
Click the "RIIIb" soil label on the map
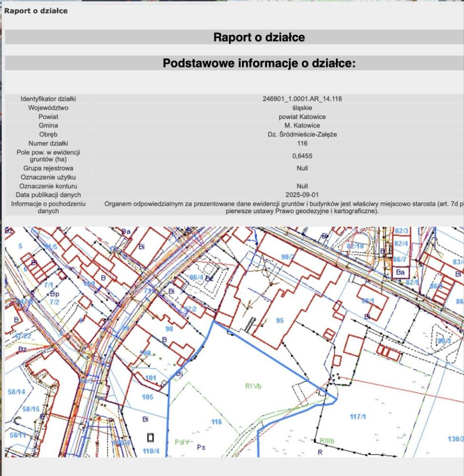click(328, 439)
